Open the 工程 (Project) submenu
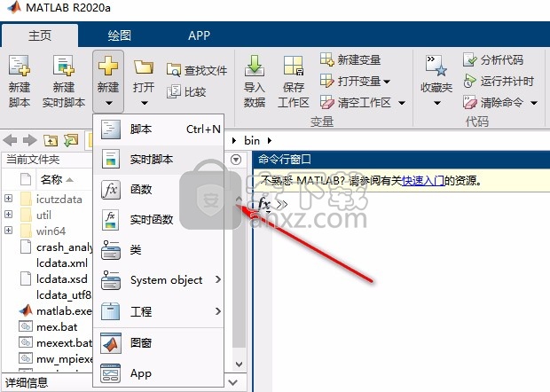This screenshot has width=550, height=392. pos(159,311)
